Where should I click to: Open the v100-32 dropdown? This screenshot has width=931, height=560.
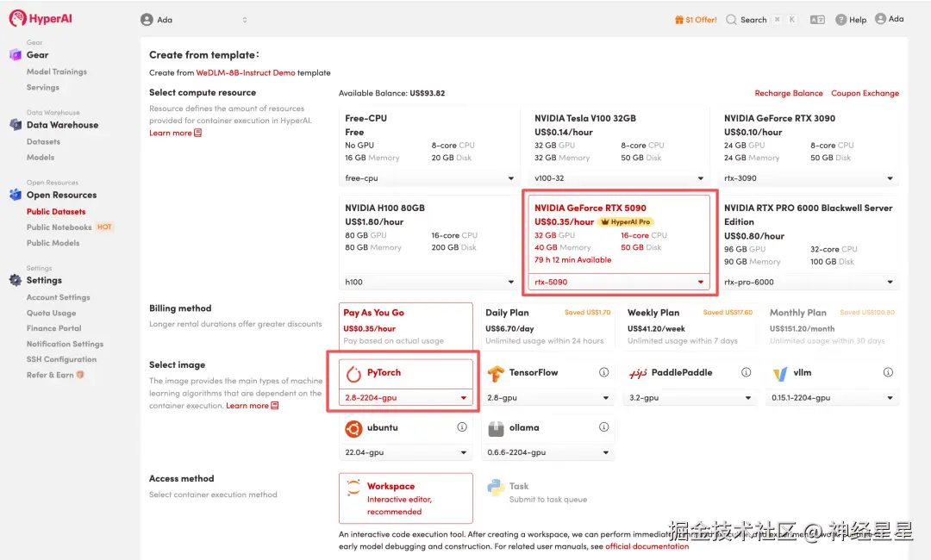(x=619, y=178)
